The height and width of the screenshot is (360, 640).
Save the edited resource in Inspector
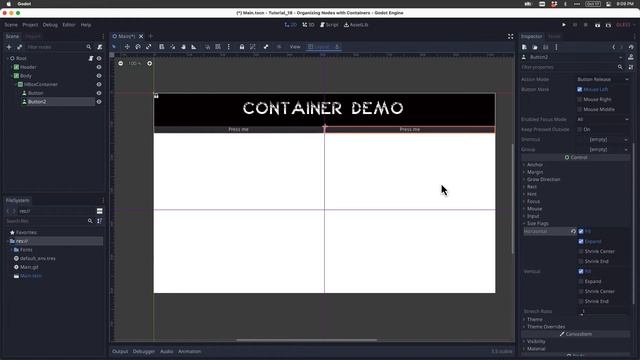pyautogui.click(x=546, y=47)
